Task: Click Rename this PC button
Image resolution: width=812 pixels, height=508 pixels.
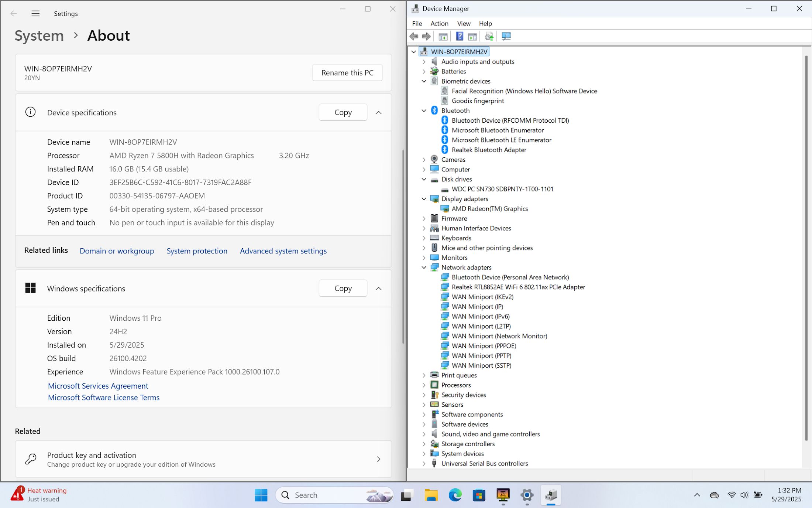Action: tap(347, 73)
